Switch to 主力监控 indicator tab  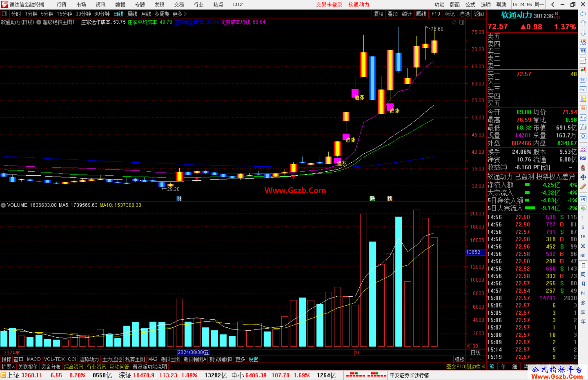(112, 359)
